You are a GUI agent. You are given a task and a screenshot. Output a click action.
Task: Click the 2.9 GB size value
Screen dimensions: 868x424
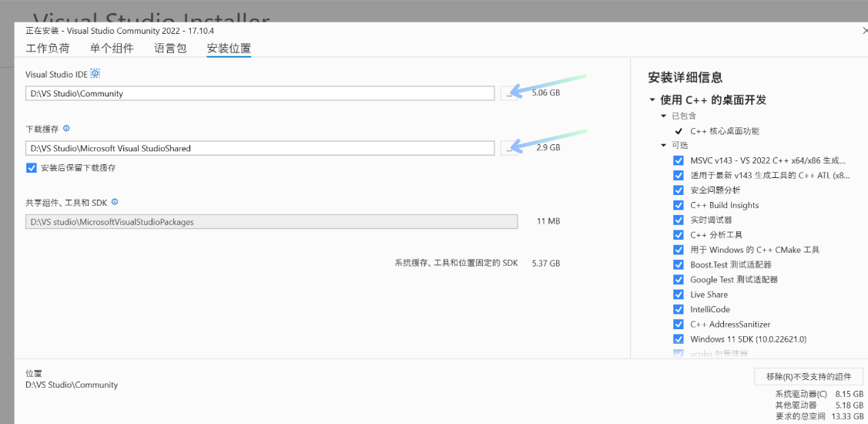[548, 148]
